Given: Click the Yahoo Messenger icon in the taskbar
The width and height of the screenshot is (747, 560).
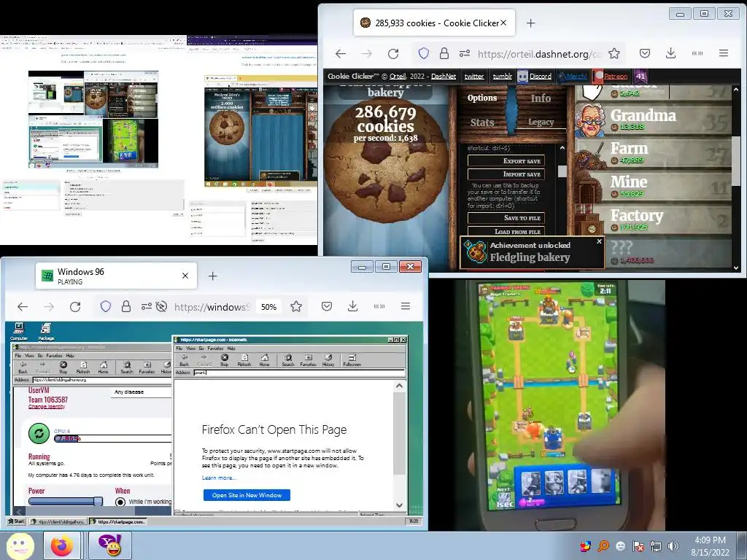Looking at the screenshot, I should [x=110, y=545].
